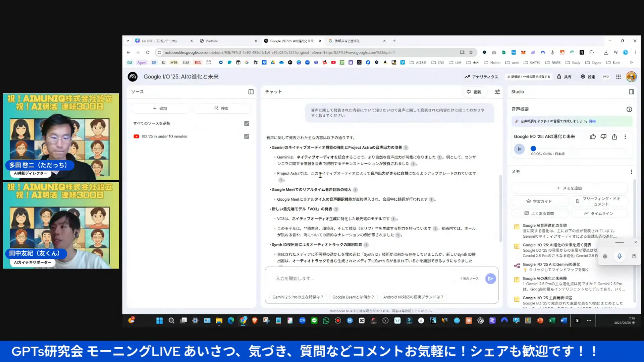Screen dimensions: 644x362
Task: Click the microphone in voice typing popup
Action: click(619, 256)
